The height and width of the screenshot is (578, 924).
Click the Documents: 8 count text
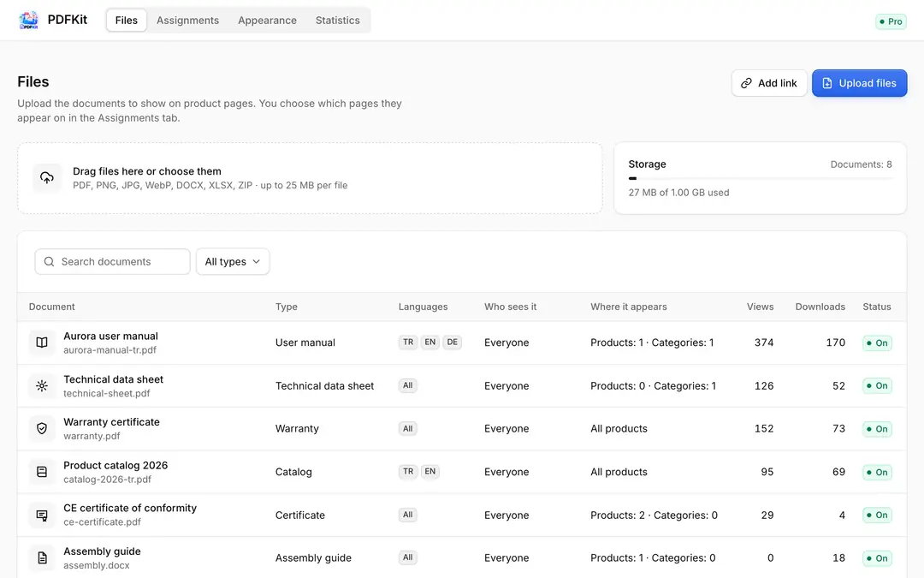(x=861, y=164)
